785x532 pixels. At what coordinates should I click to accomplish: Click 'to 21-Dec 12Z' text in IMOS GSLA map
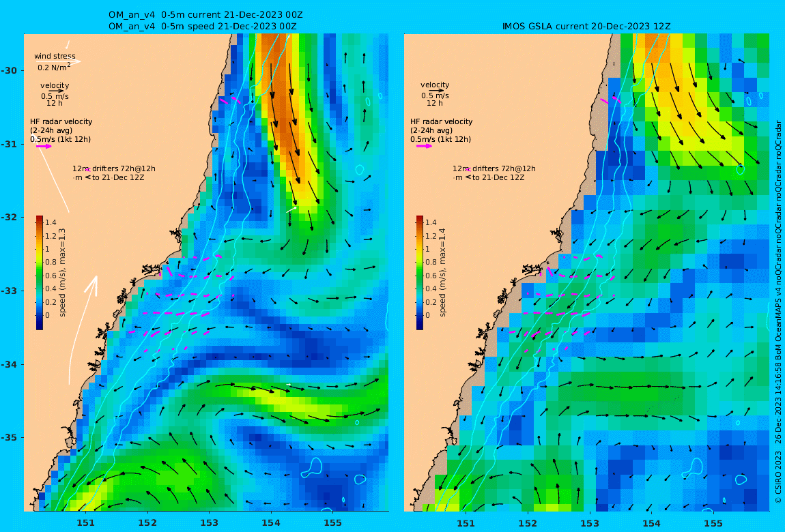pyautogui.click(x=498, y=177)
